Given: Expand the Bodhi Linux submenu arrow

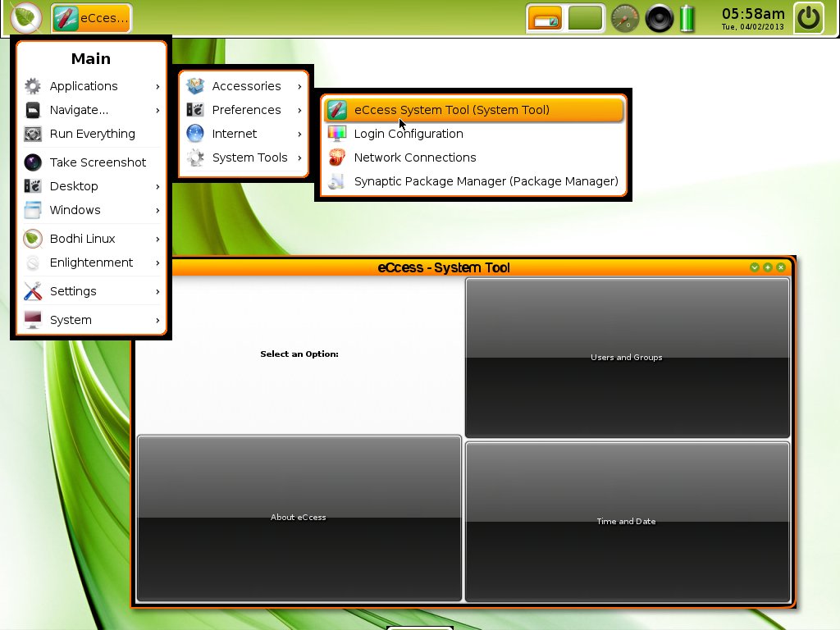Looking at the screenshot, I should click(x=157, y=239).
